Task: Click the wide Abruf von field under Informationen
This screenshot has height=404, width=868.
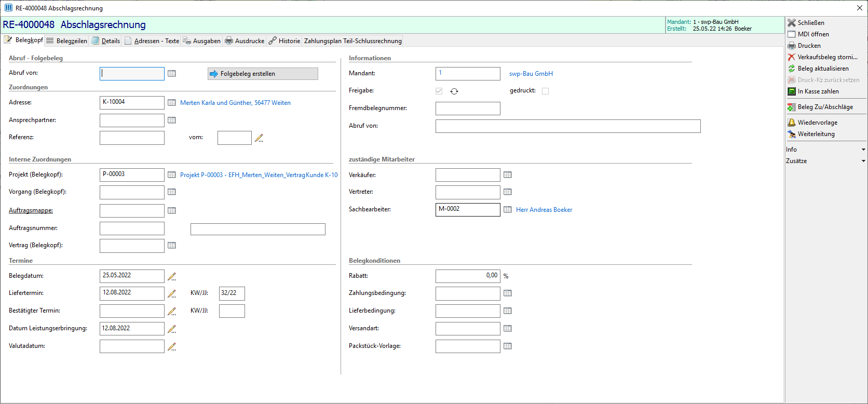Action: tap(568, 126)
